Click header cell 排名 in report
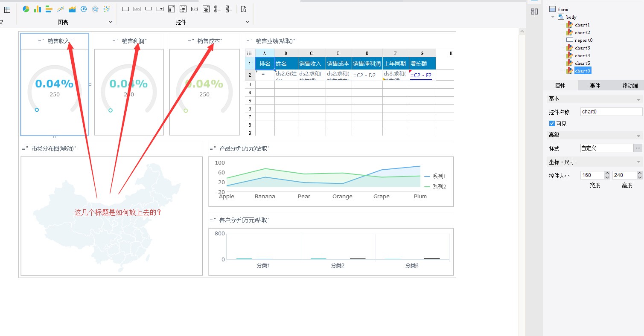 [265, 64]
